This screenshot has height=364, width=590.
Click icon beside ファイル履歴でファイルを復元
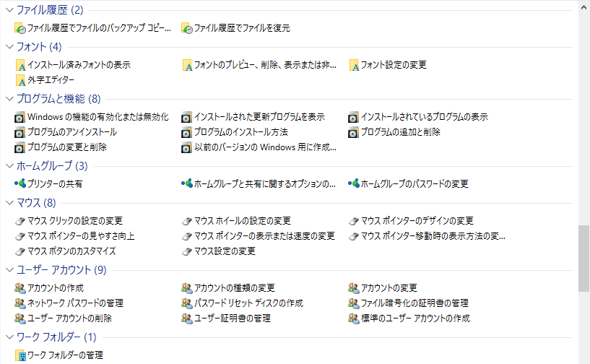[186, 28]
